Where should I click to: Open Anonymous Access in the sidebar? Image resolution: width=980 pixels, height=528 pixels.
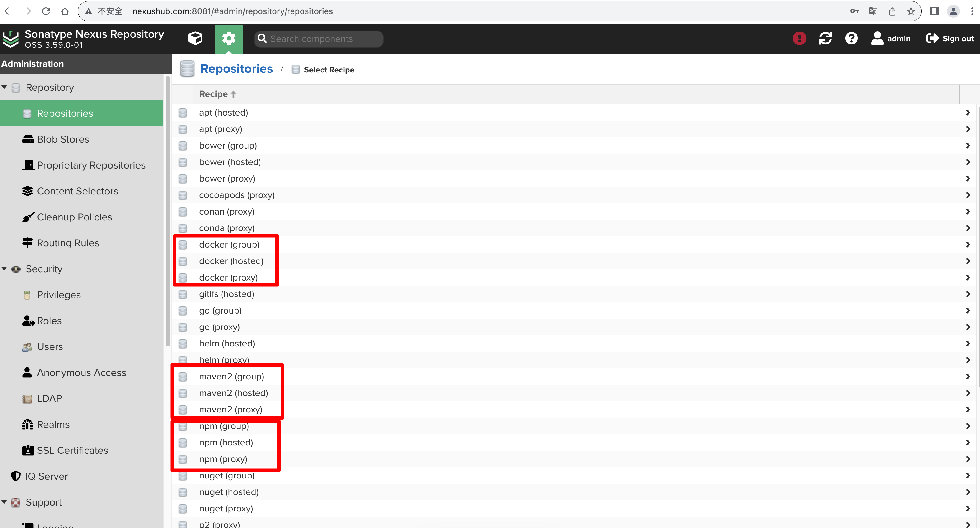[x=82, y=372]
